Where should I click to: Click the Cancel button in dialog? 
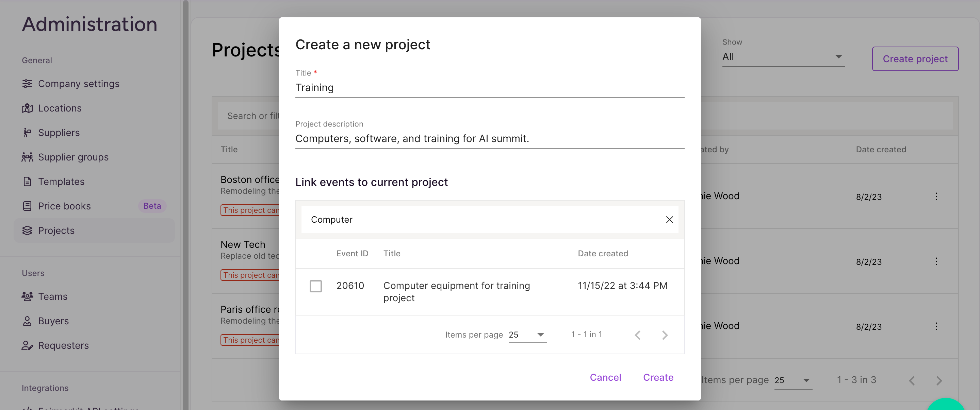coord(605,377)
